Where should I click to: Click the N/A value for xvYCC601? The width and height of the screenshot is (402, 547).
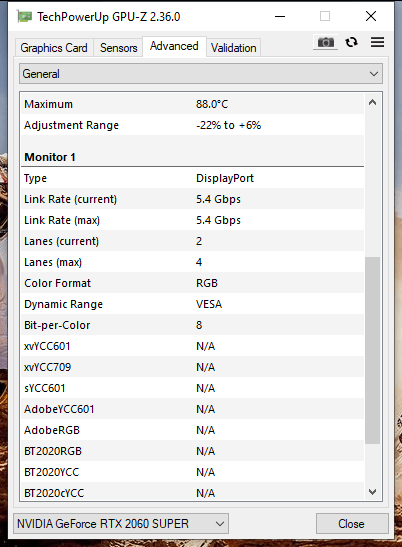coord(206,346)
